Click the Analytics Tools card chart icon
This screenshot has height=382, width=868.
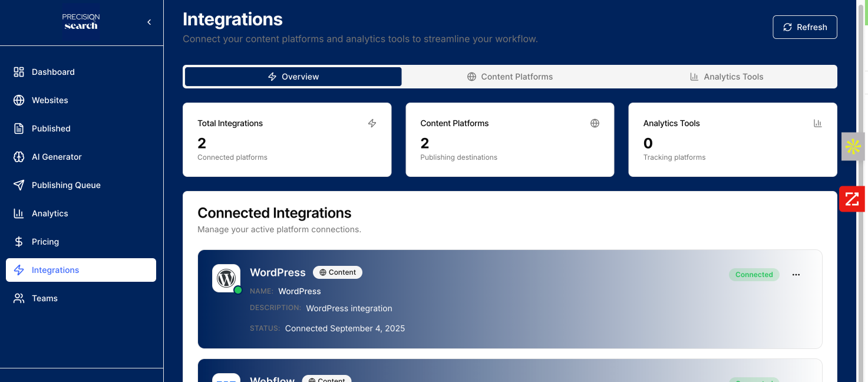pyautogui.click(x=817, y=123)
